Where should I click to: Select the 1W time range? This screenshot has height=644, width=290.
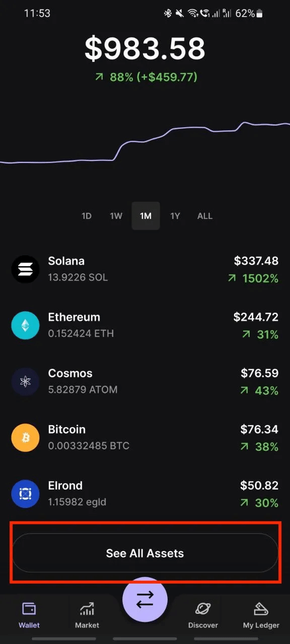tap(116, 216)
